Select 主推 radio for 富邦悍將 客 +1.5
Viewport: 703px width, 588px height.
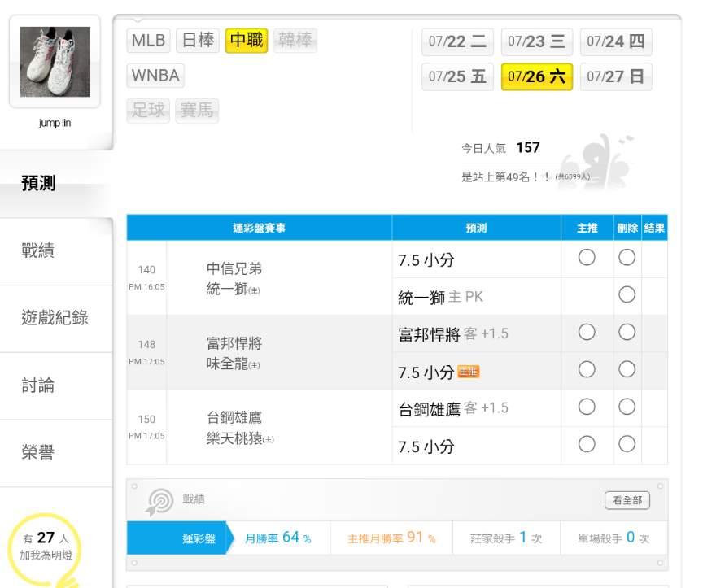(587, 332)
